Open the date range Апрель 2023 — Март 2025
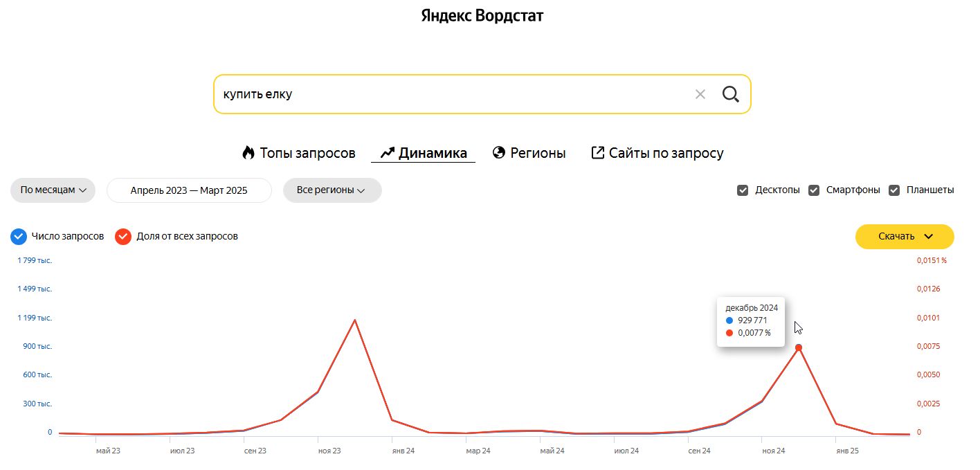Image resolution: width=980 pixels, height=470 pixels. 189,190
